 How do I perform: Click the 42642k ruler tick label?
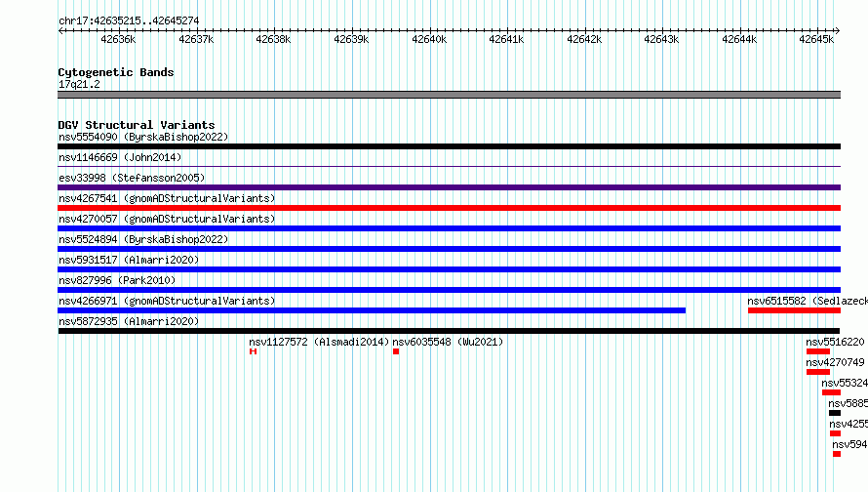tap(584, 39)
